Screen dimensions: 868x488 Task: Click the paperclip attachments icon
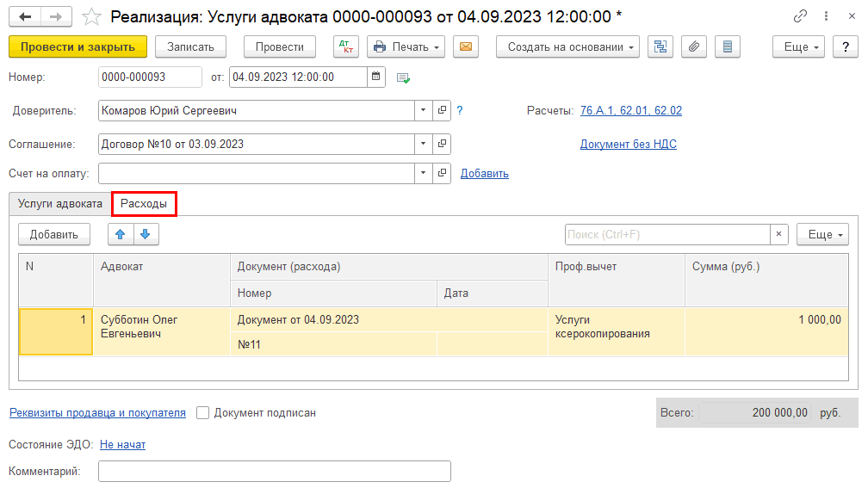[x=694, y=46]
